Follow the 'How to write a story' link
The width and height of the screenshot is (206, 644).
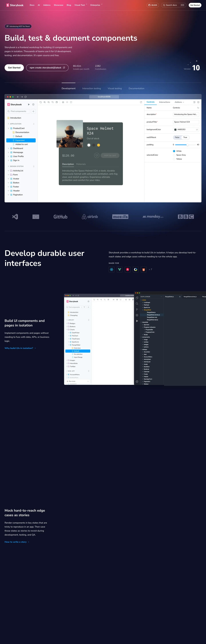pyautogui.click(x=17, y=542)
